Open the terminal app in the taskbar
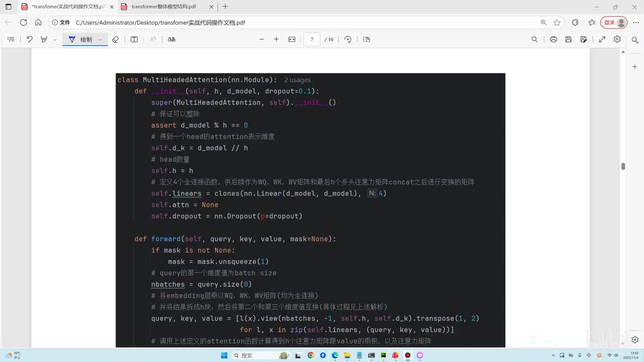The height and width of the screenshot is (362, 644). click(371, 355)
